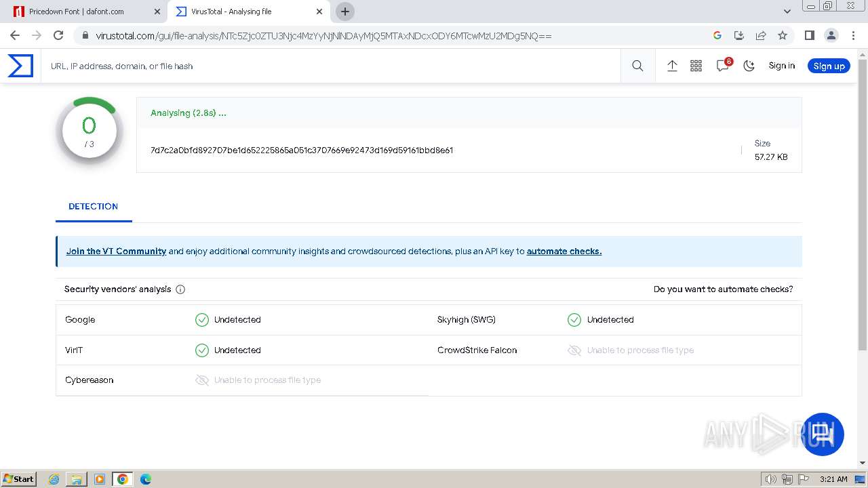
Task: Bookmark this page with the star
Action: pos(783,35)
